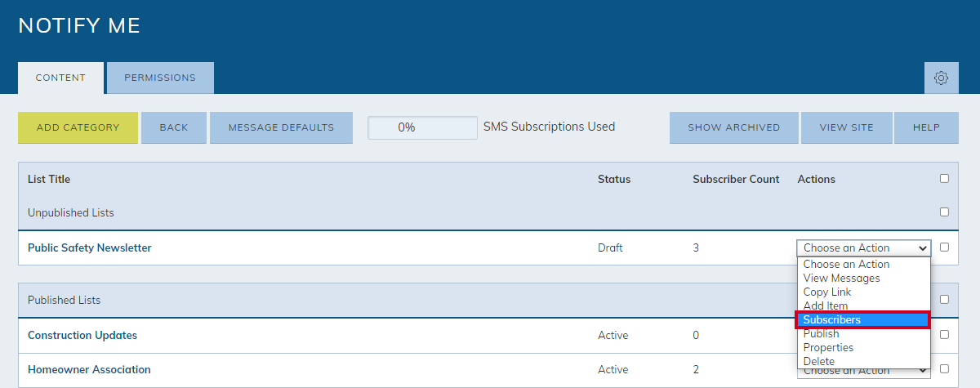Click the Notify Me page title

(x=79, y=25)
